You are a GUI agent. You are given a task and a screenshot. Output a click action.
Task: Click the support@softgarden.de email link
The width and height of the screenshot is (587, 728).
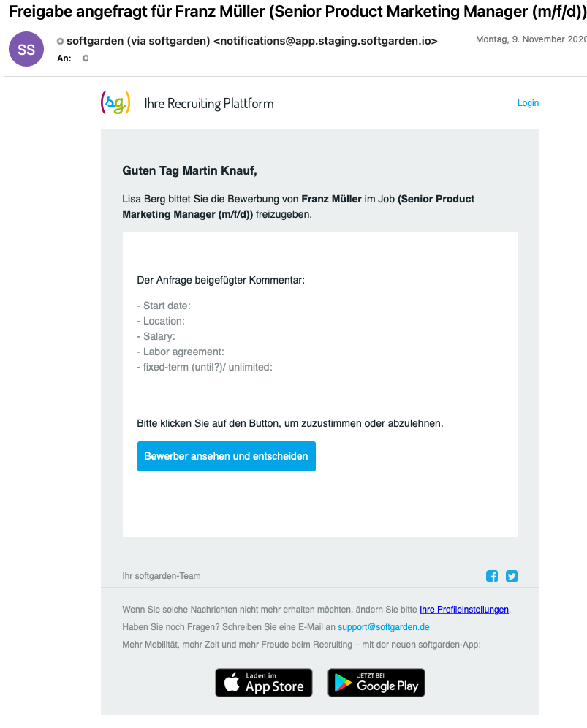384,627
